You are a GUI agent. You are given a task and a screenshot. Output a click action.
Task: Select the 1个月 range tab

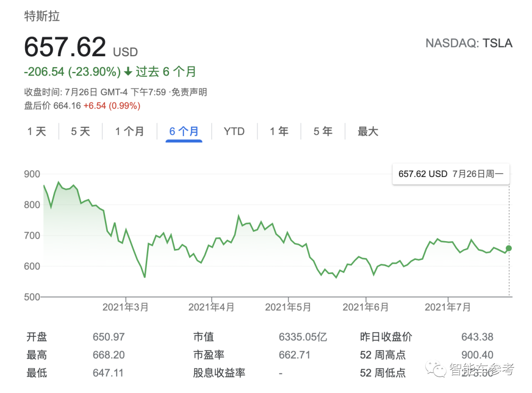tap(130, 131)
